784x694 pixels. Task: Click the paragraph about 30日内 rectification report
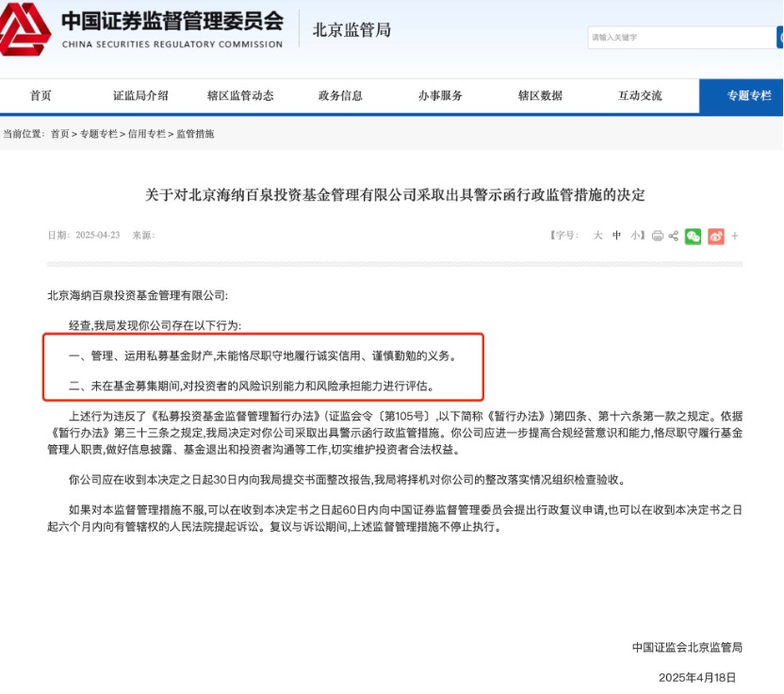[x=347, y=480]
